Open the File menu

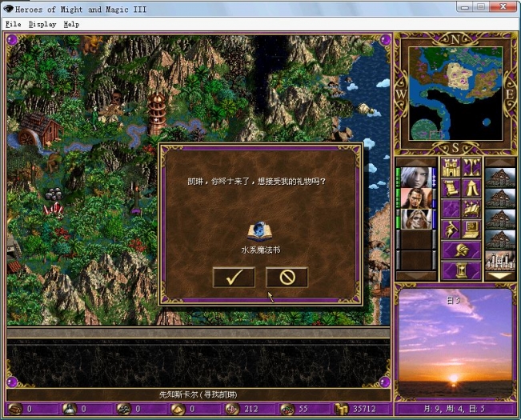13,24
